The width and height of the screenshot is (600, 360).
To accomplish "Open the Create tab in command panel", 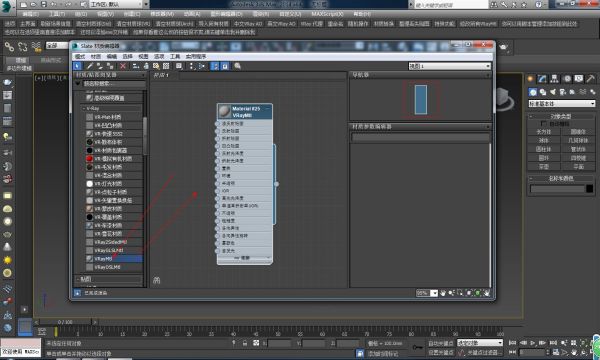I will (530, 79).
